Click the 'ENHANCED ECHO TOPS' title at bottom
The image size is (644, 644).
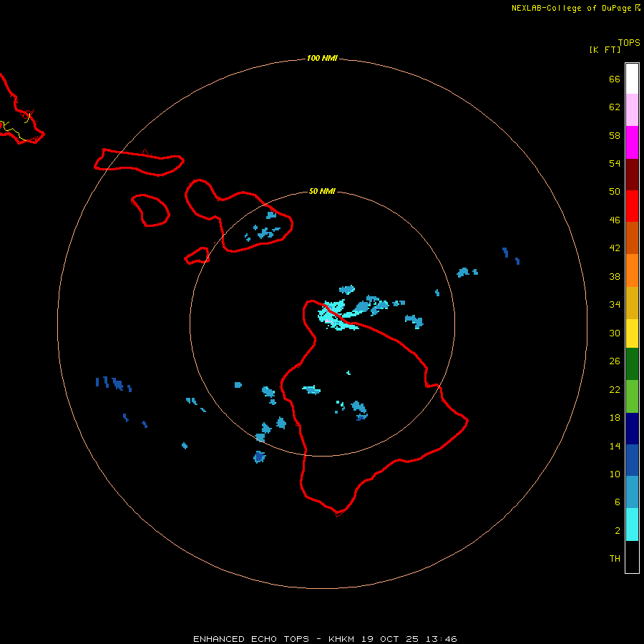[250, 639]
